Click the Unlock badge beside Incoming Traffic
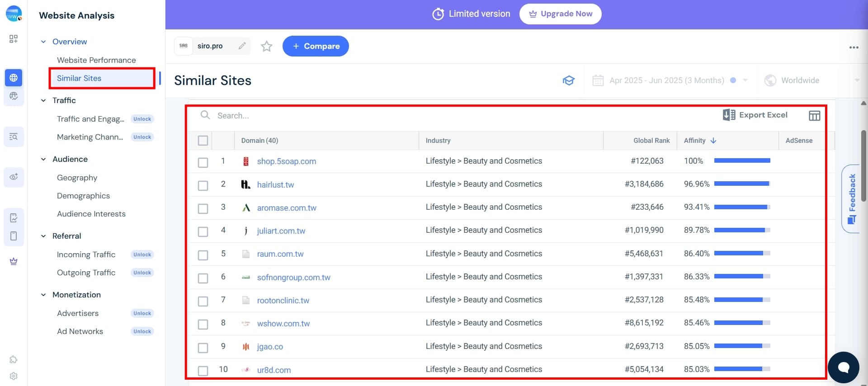The width and height of the screenshot is (868, 386). click(x=142, y=254)
